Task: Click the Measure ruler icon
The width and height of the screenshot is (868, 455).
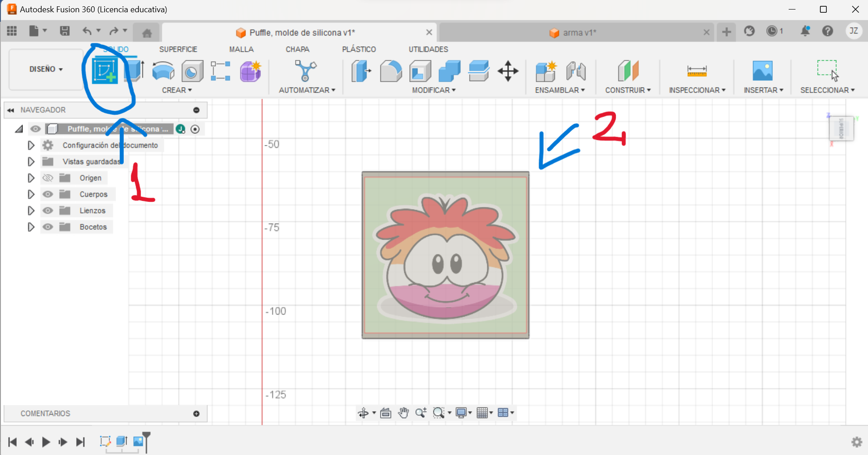Action: tap(697, 71)
